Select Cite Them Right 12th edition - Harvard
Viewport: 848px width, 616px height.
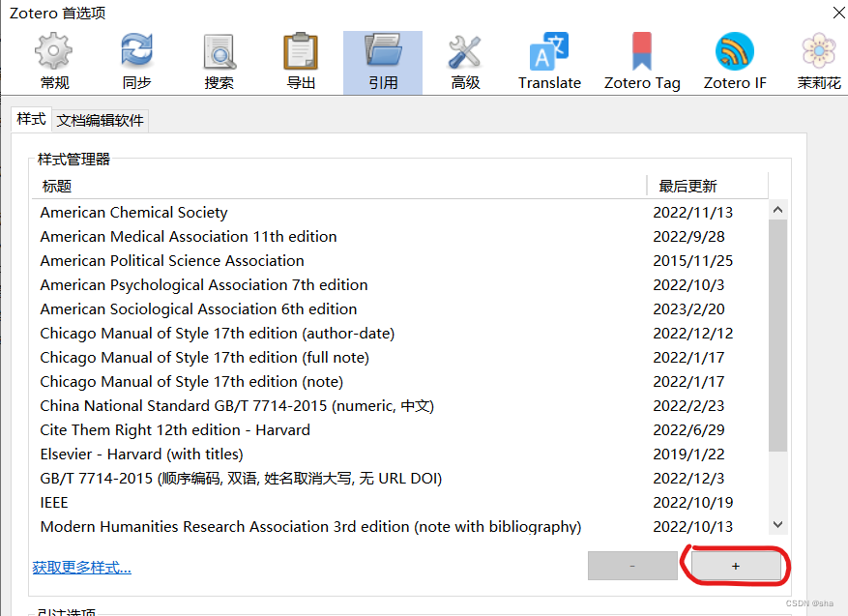pos(400,430)
